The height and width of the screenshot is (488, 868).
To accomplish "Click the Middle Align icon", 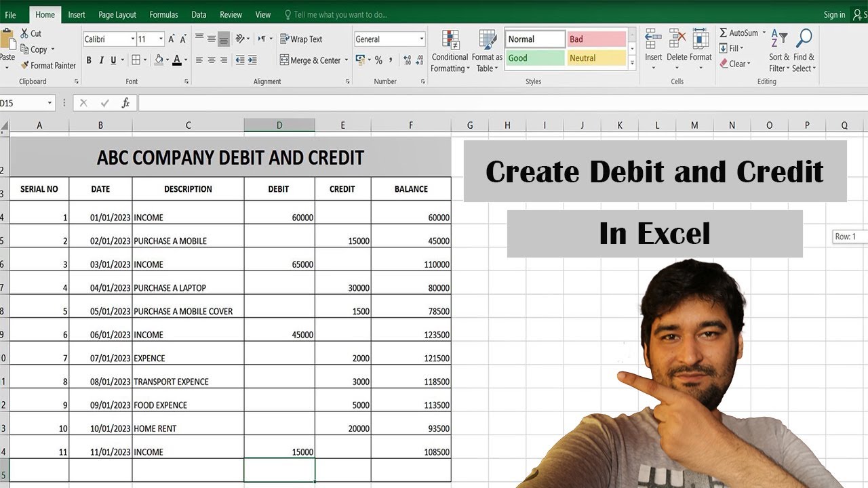I will coord(212,39).
